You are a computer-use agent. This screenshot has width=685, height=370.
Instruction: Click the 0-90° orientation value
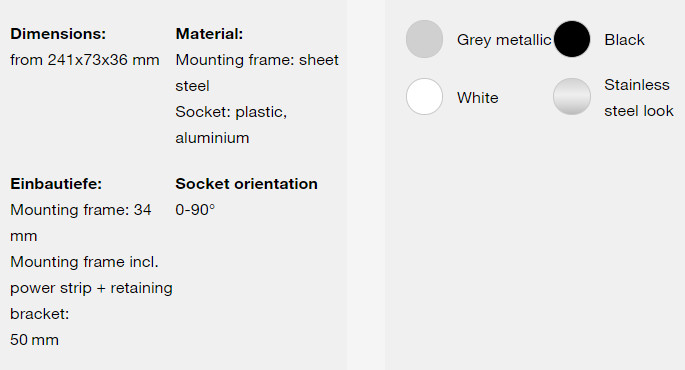click(195, 210)
